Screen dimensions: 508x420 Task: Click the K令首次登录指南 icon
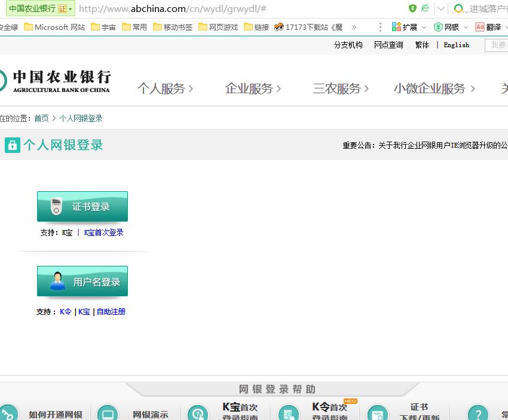288,413
